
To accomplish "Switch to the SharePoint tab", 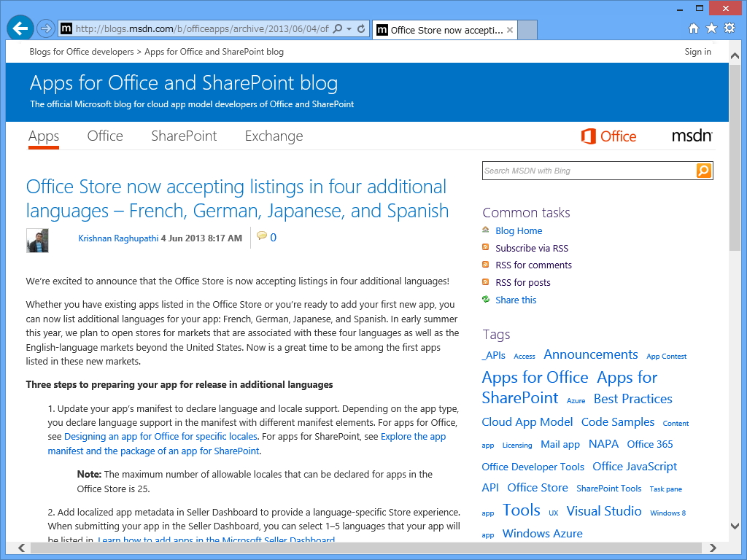I will coord(183,136).
